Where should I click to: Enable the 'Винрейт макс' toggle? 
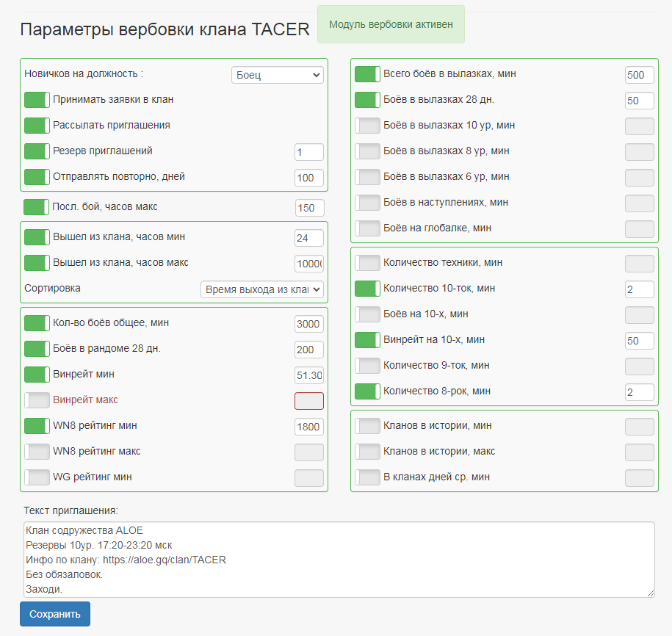(37, 400)
